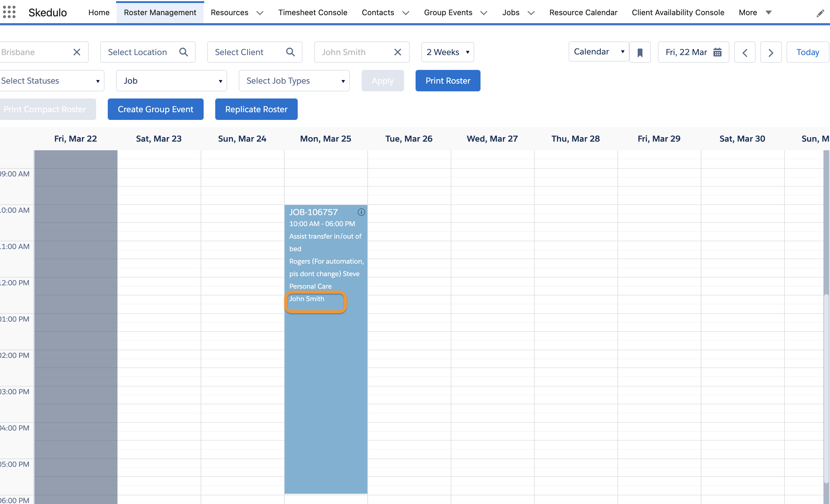Open the date picker calendar icon
The width and height of the screenshot is (830, 504).
coord(717,52)
